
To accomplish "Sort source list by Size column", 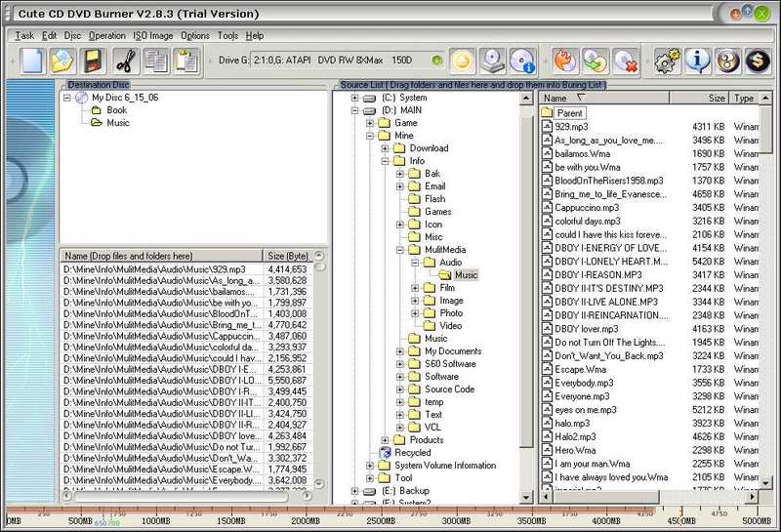I will [699, 99].
